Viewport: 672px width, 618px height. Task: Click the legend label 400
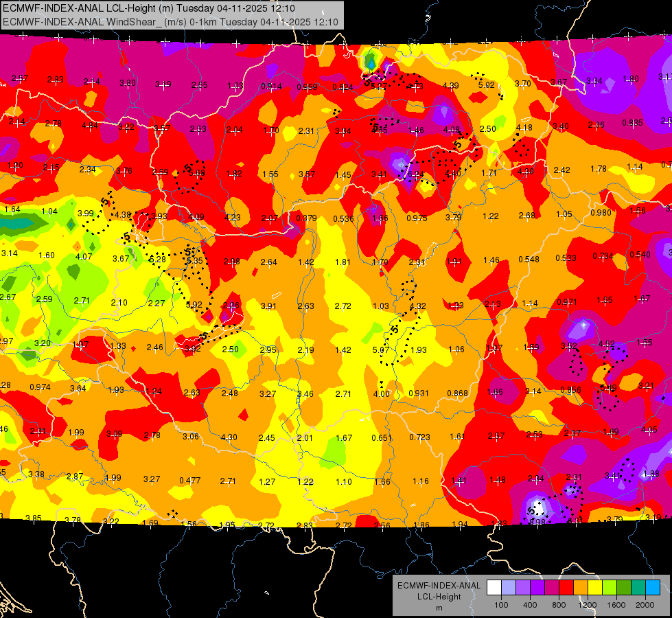point(530,605)
